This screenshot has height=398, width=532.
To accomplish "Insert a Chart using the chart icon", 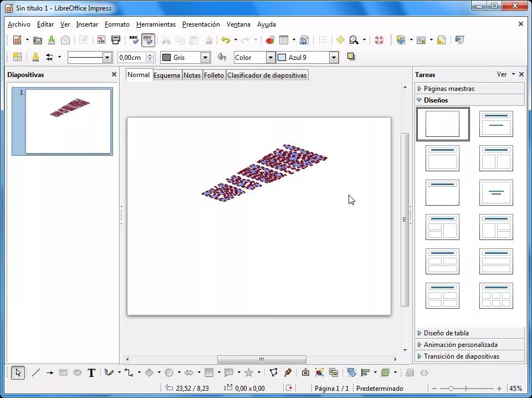I will 270,40.
